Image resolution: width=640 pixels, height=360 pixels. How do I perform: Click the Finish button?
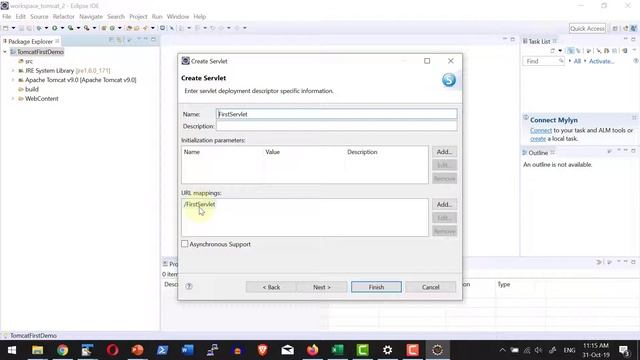pyautogui.click(x=376, y=287)
